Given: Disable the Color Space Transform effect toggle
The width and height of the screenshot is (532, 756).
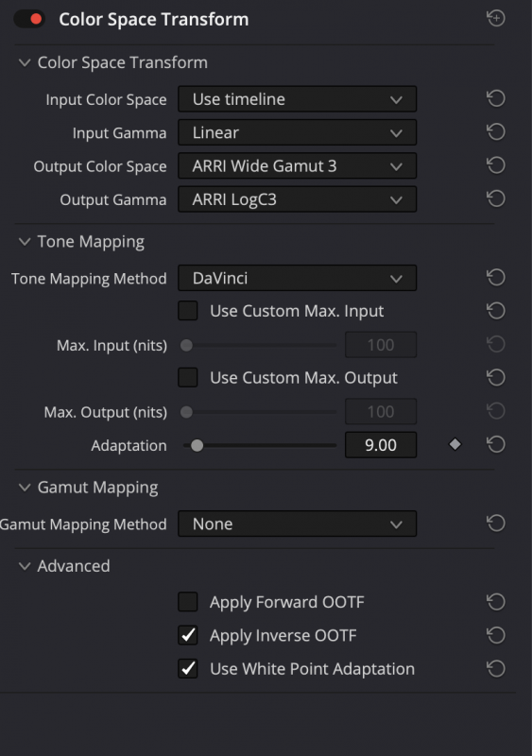Looking at the screenshot, I should pyautogui.click(x=29, y=19).
